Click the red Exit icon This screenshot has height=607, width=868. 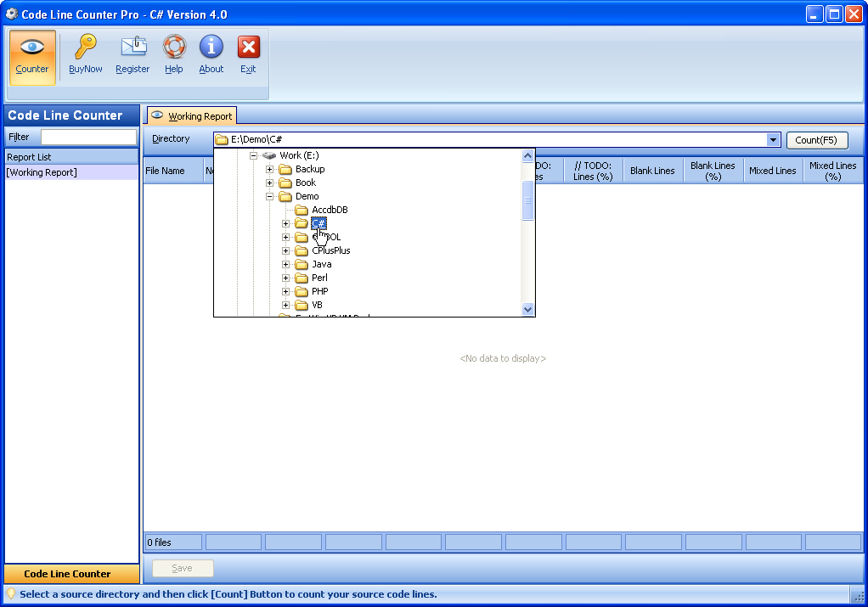point(249,47)
